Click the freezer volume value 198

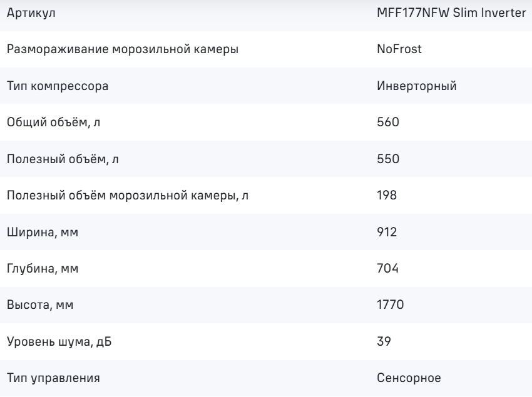387,195
